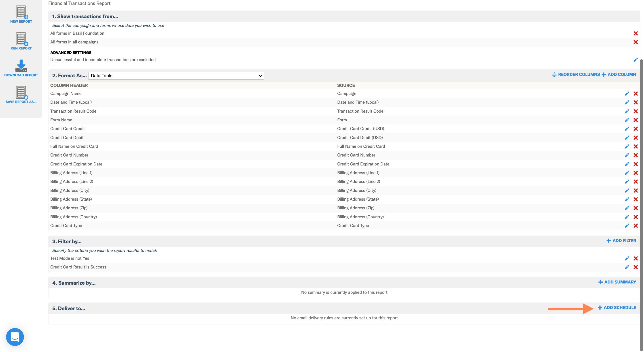Remove All forms in all campaigns

click(636, 42)
